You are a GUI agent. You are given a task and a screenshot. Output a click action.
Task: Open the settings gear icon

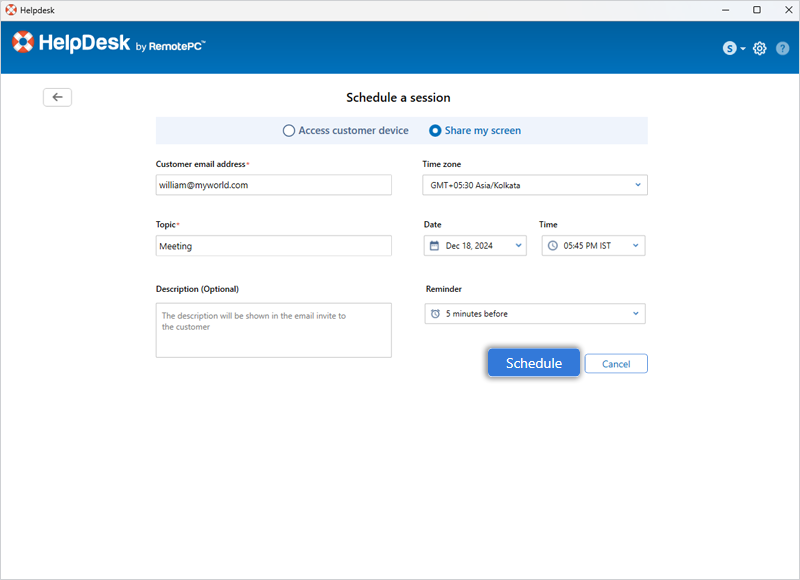tap(760, 48)
